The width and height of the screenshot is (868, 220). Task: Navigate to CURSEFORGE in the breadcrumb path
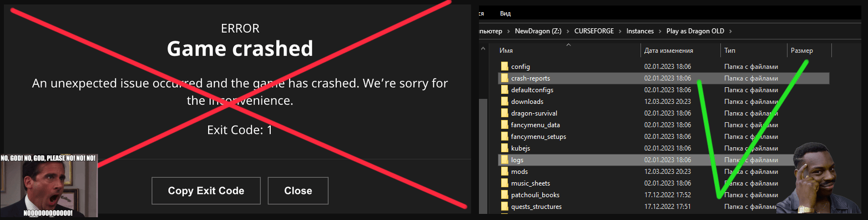click(x=594, y=31)
